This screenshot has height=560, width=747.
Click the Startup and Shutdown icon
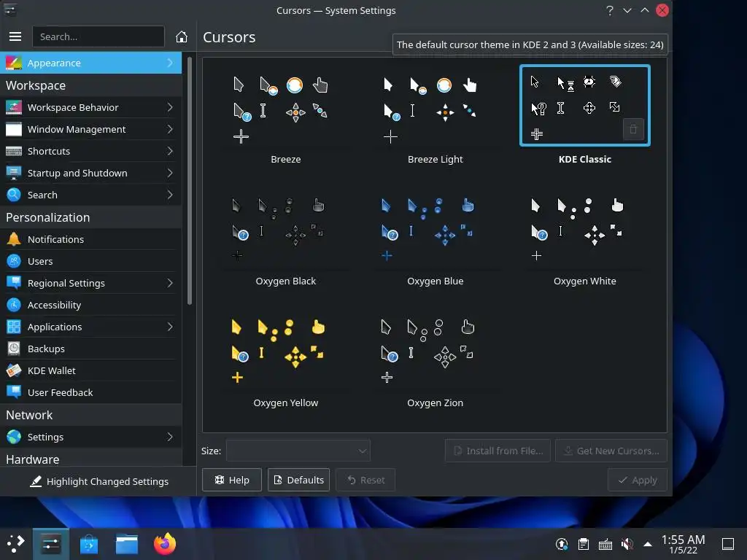(14, 173)
